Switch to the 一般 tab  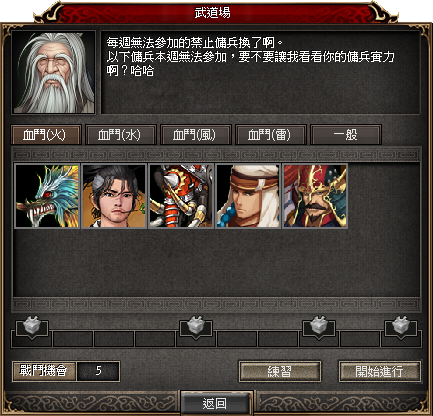(346, 135)
